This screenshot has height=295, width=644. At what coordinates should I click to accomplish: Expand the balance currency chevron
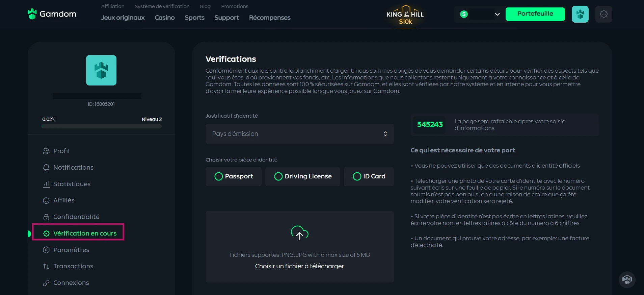point(497,14)
